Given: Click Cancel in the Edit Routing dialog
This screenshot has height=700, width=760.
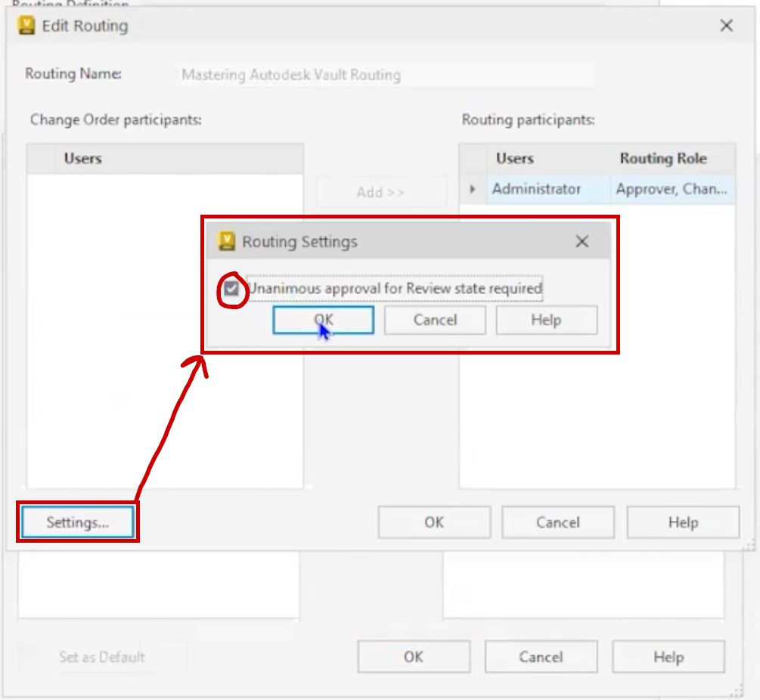Looking at the screenshot, I should tap(558, 522).
